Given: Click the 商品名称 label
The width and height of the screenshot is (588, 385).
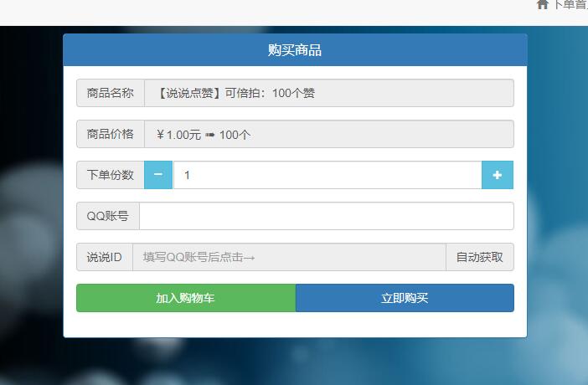Looking at the screenshot, I should pos(111,93).
